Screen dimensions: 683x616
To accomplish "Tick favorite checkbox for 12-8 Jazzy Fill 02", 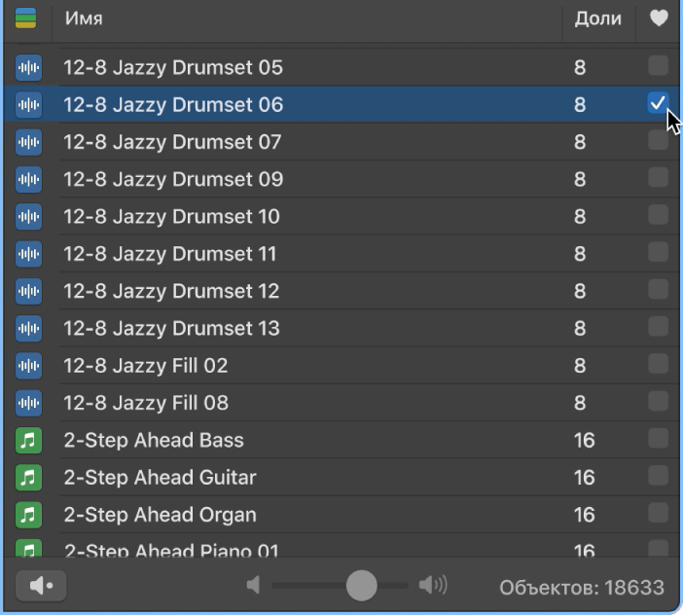I will click(658, 364).
